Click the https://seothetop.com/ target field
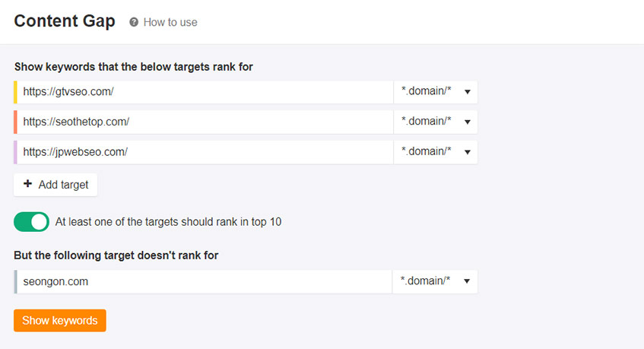 click(x=205, y=122)
